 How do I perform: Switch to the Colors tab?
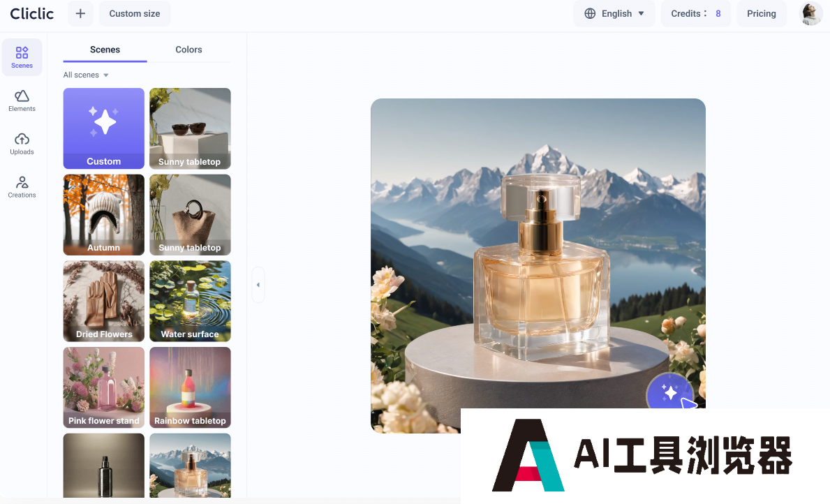point(188,50)
